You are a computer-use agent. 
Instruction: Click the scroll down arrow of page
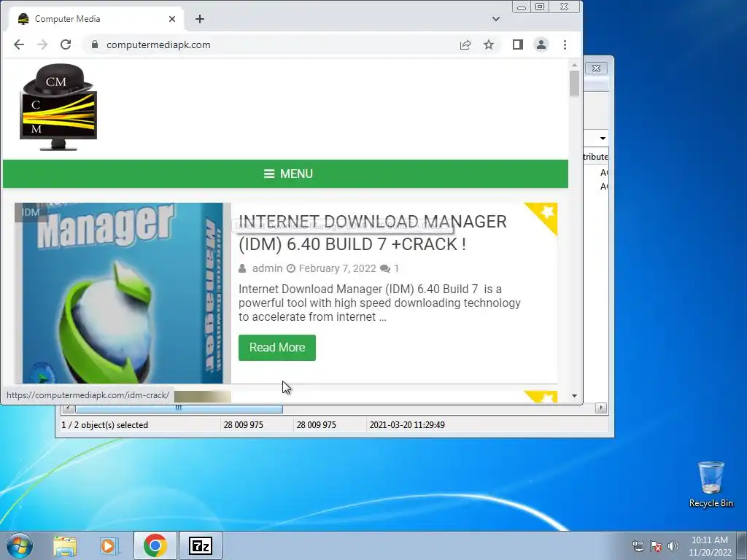tap(574, 396)
